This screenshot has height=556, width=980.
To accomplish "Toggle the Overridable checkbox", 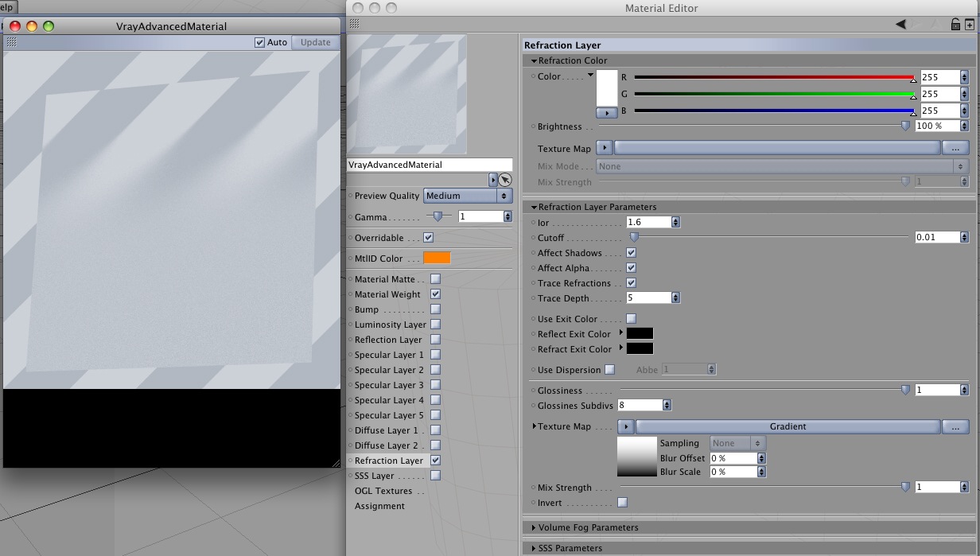I will (x=428, y=237).
